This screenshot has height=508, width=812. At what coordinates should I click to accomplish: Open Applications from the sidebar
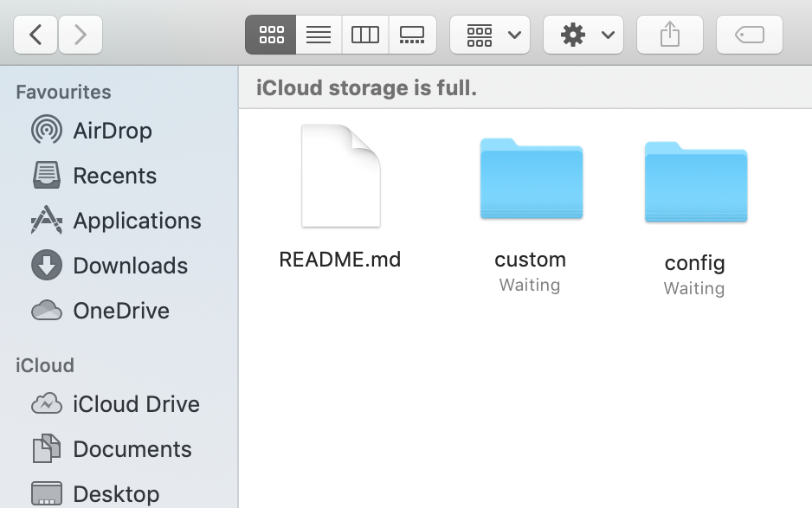pos(137,221)
